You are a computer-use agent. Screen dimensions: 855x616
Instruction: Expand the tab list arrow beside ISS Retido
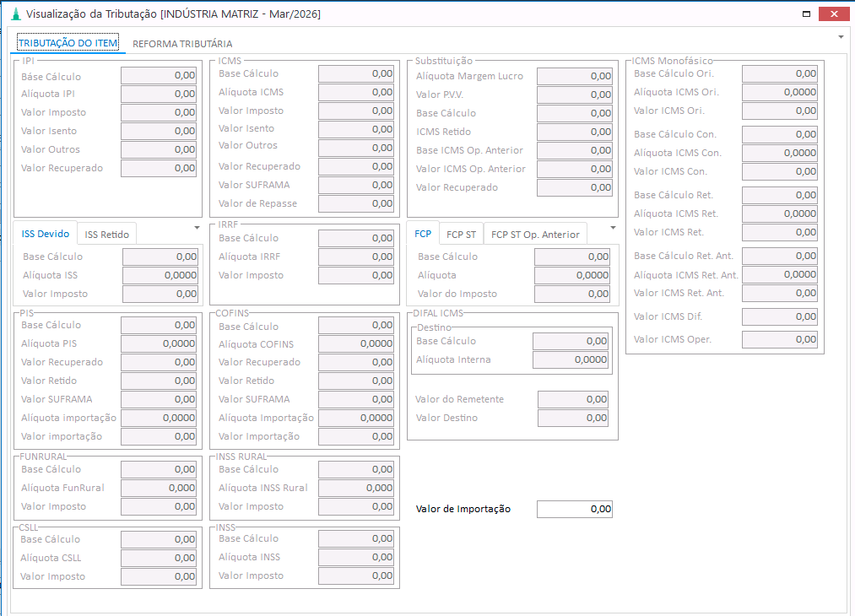[x=197, y=228]
